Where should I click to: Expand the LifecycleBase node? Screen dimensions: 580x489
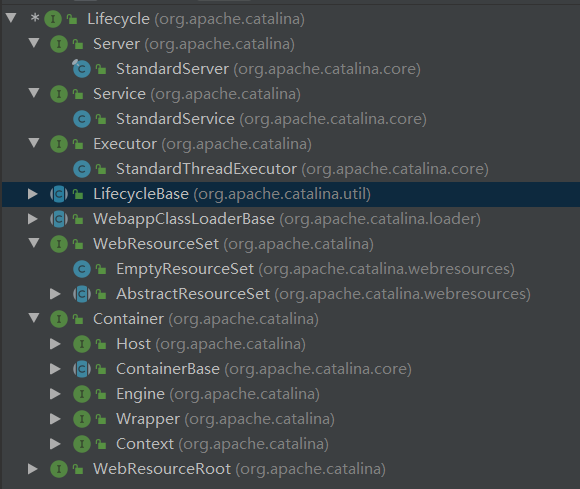pyautogui.click(x=33, y=193)
